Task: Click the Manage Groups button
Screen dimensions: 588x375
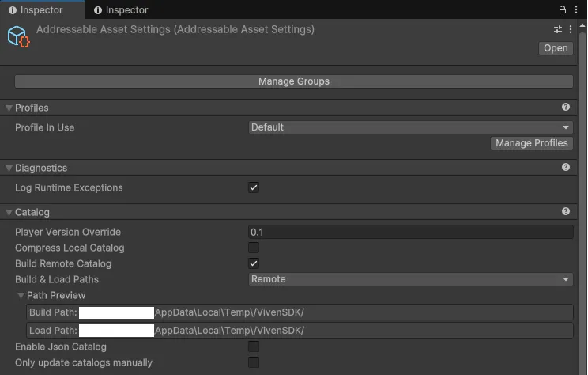Action: tap(294, 81)
